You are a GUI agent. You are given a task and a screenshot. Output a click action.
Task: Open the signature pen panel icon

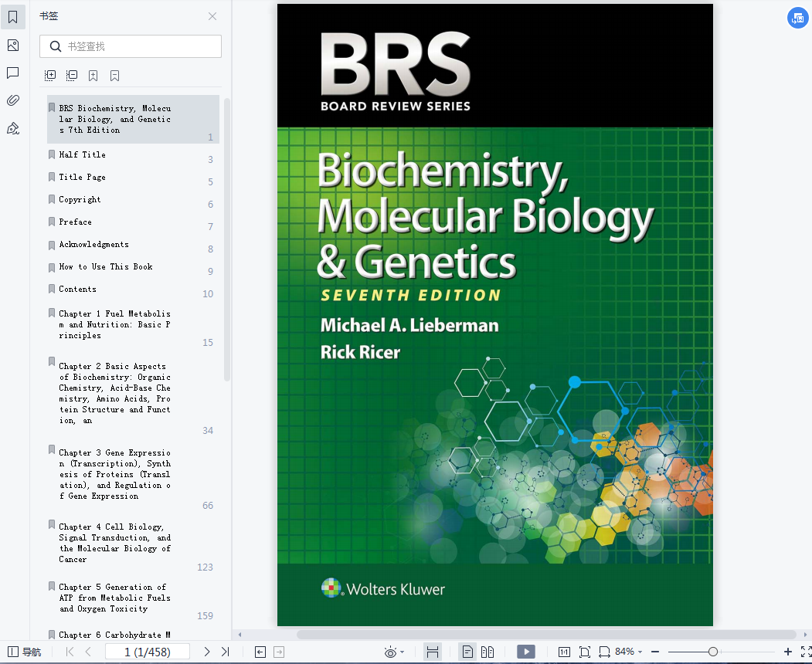point(13,128)
